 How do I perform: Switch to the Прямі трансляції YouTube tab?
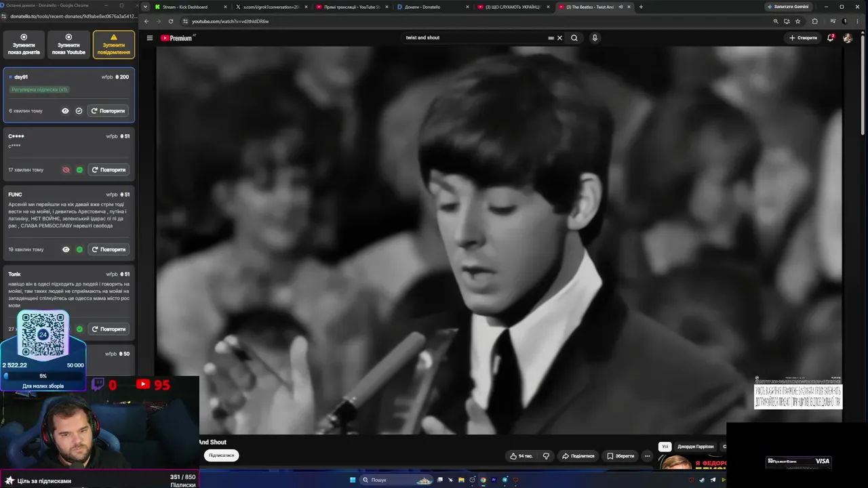pyautogui.click(x=351, y=7)
